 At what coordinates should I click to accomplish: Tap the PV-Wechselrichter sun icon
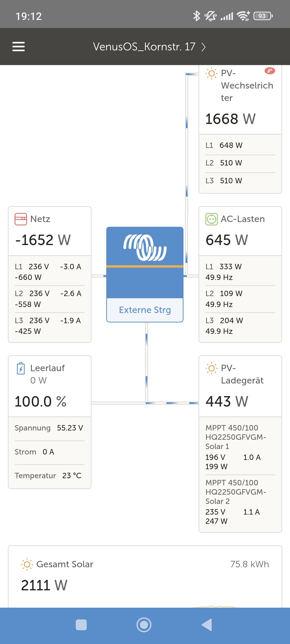(x=211, y=73)
